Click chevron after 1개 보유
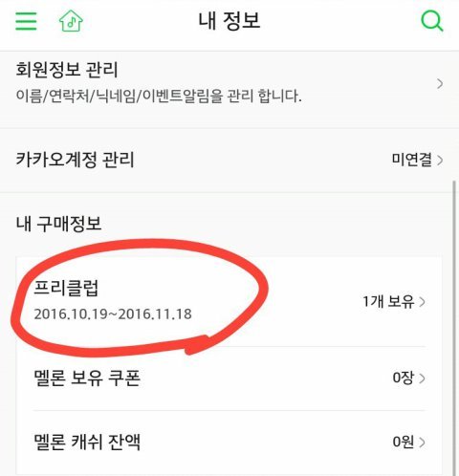The image size is (459, 476). point(422,302)
